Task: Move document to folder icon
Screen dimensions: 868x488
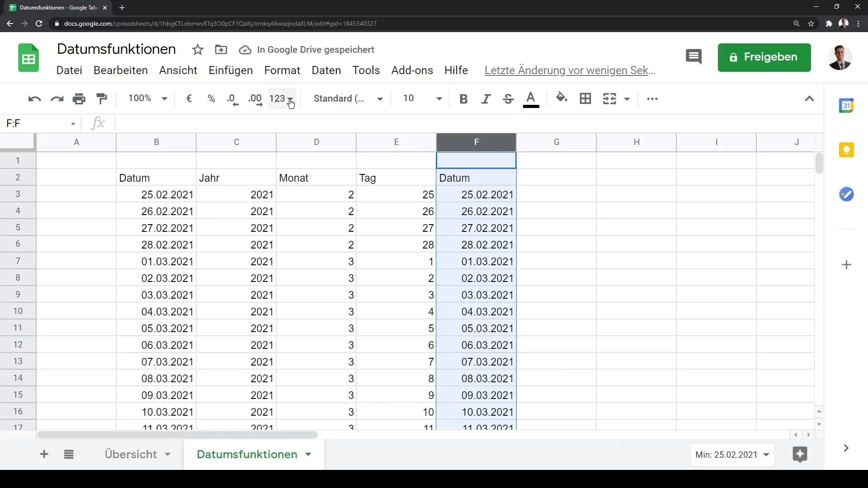Action: click(221, 50)
